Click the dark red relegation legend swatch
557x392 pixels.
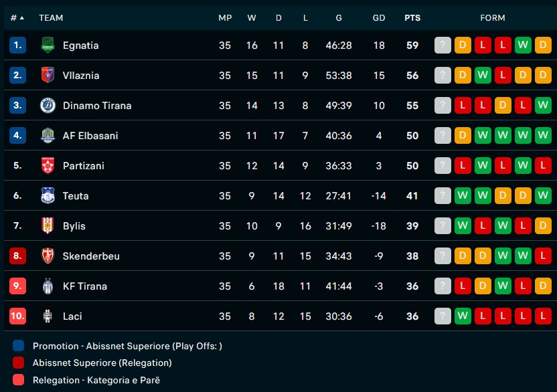18,363
